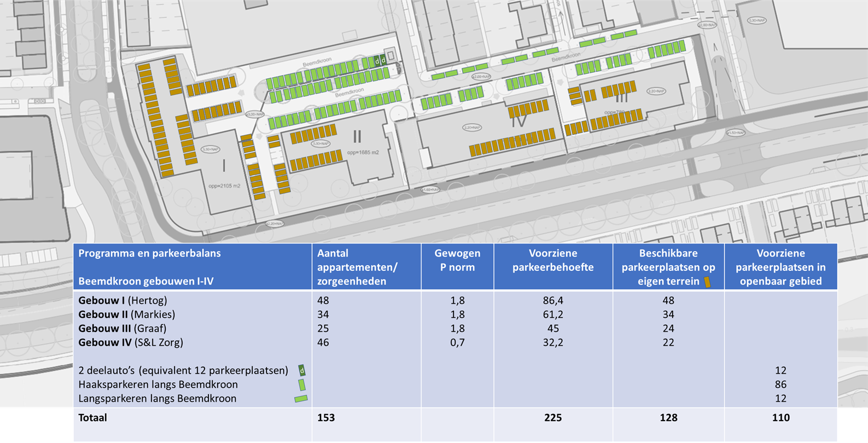Click the apartment count '46' for Gebouw IV
This screenshot has width=868, height=443.
[323, 343]
